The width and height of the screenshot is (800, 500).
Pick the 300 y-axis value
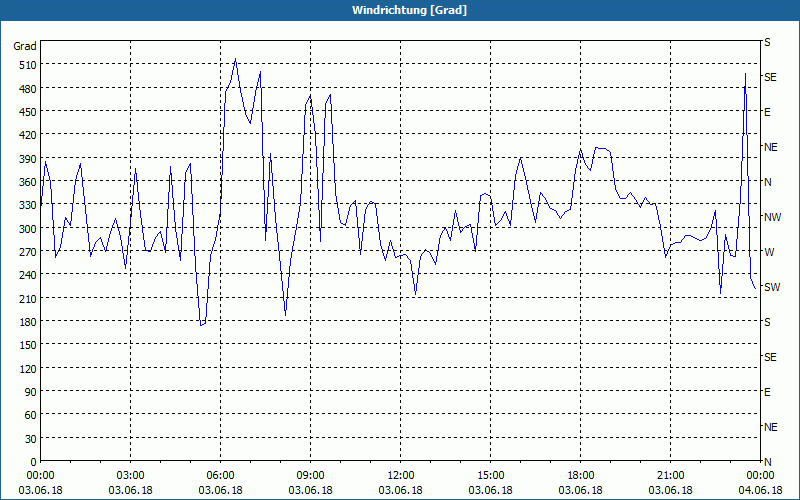coord(28,229)
